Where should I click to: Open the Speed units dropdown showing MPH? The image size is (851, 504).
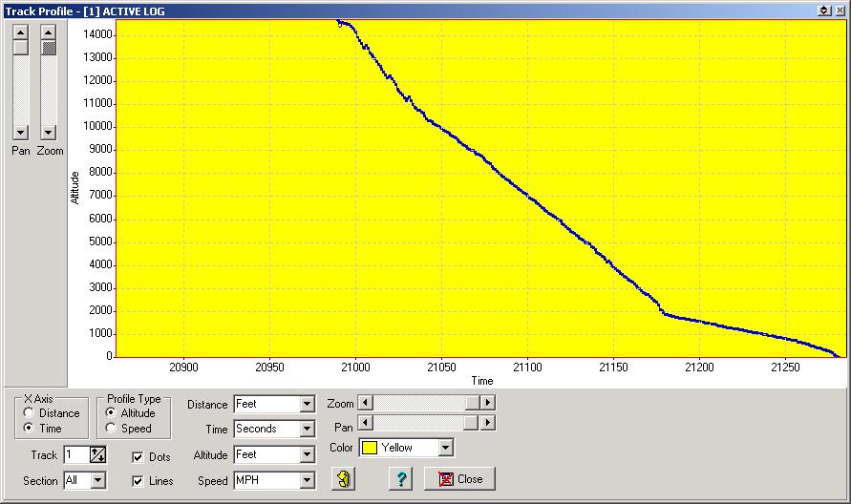pyautogui.click(x=307, y=481)
